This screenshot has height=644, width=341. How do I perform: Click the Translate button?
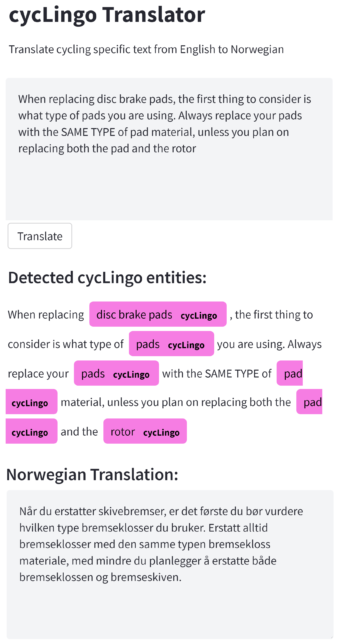40,236
